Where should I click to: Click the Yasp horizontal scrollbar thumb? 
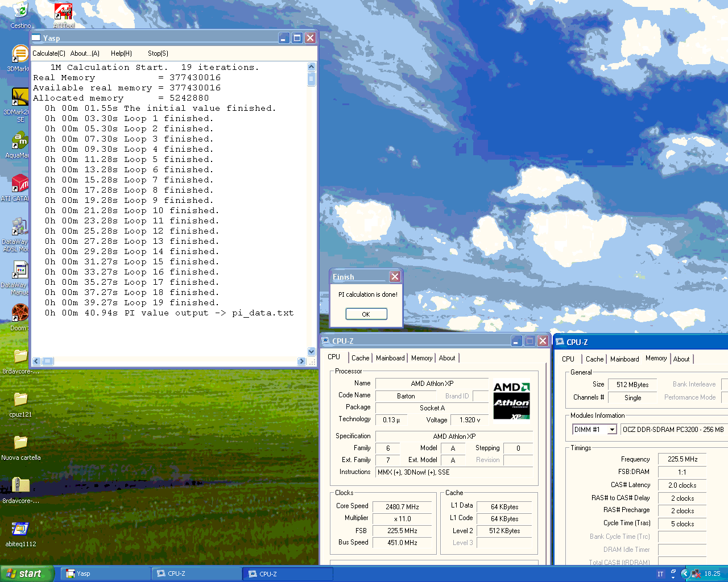pyautogui.click(x=48, y=361)
